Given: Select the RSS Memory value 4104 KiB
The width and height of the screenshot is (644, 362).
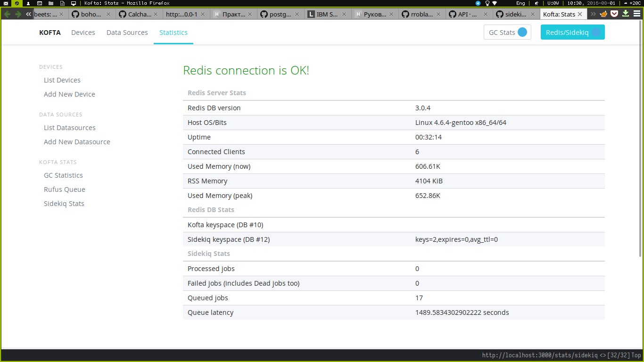Looking at the screenshot, I should (x=429, y=181).
